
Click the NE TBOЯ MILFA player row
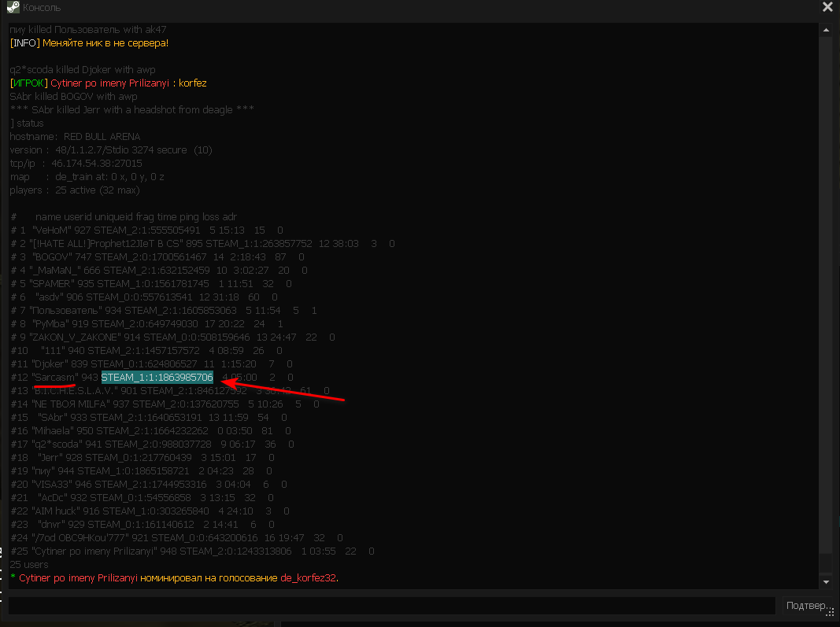pyautogui.click(x=164, y=404)
